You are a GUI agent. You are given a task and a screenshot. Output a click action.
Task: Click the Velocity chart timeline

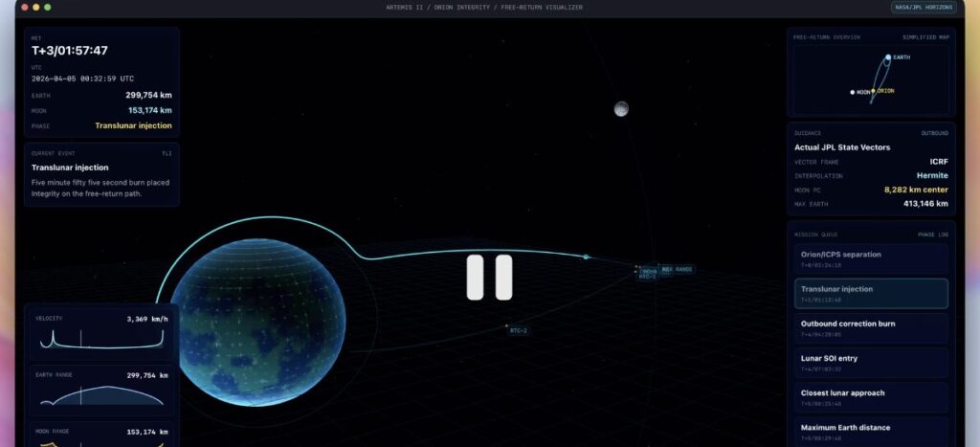pos(101,338)
